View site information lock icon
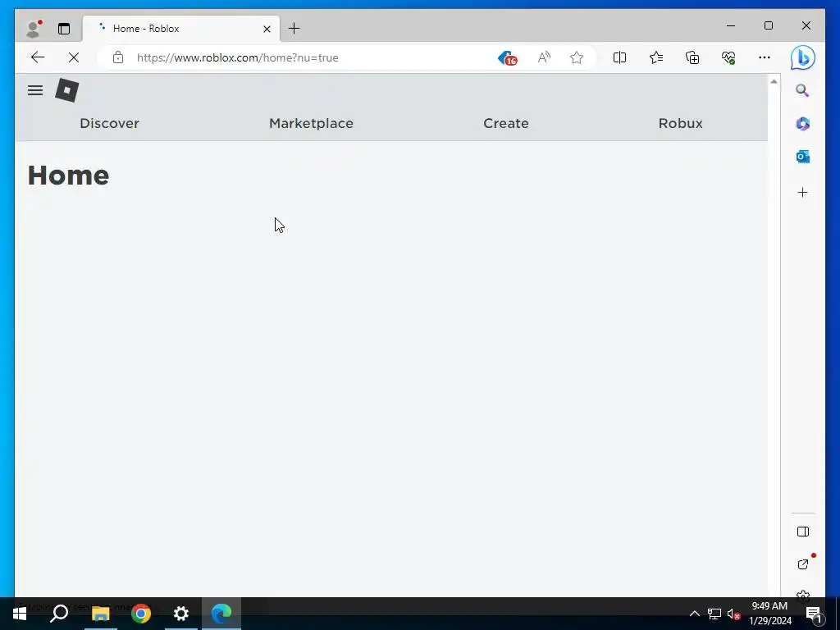Screen dimensions: 840x630 point(118,57)
